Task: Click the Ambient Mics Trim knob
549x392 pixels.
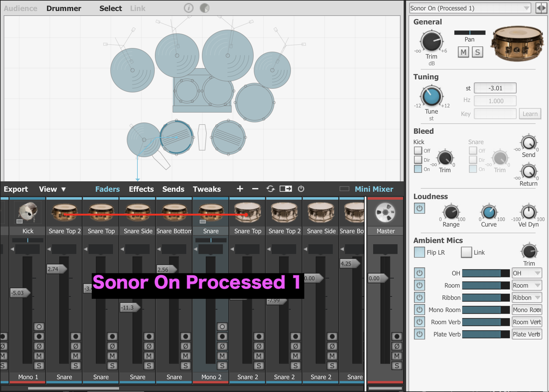Action: (x=529, y=251)
